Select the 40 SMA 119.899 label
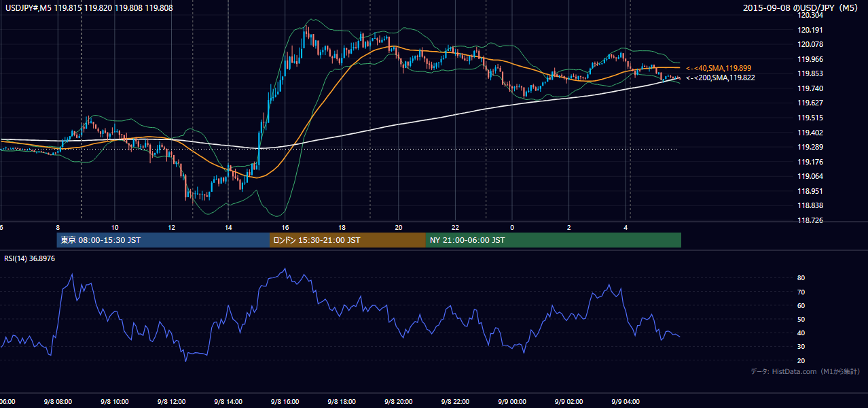 click(719, 68)
